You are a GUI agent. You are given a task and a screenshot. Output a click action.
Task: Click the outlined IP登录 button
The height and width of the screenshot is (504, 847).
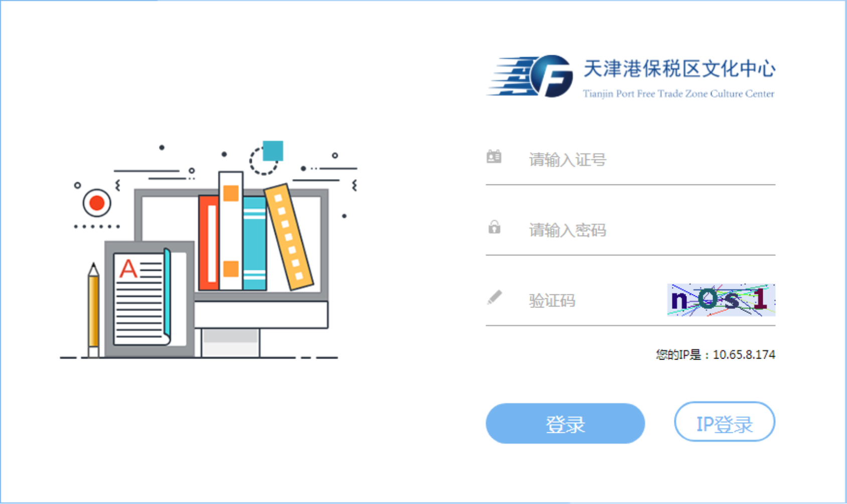point(725,422)
